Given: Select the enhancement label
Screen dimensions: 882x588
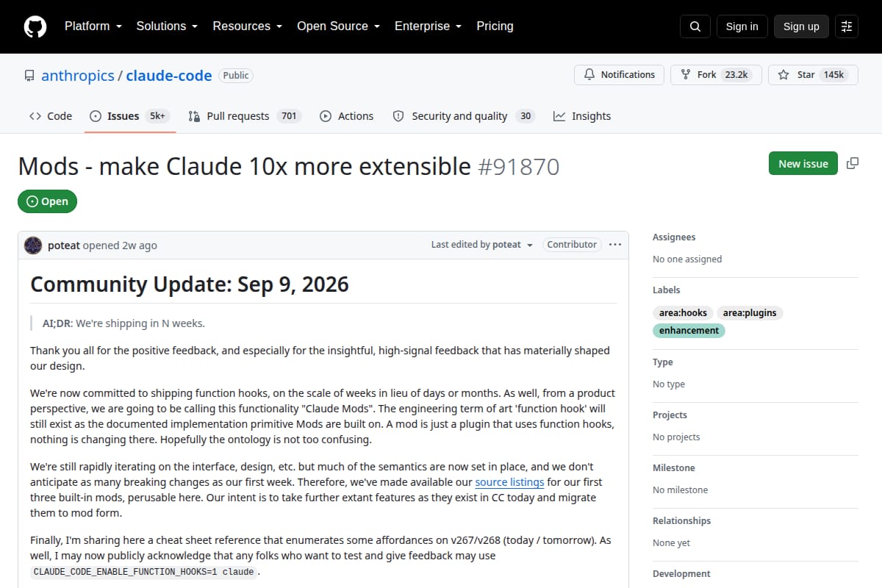Looking at the screenshot, I should point(689,331).
